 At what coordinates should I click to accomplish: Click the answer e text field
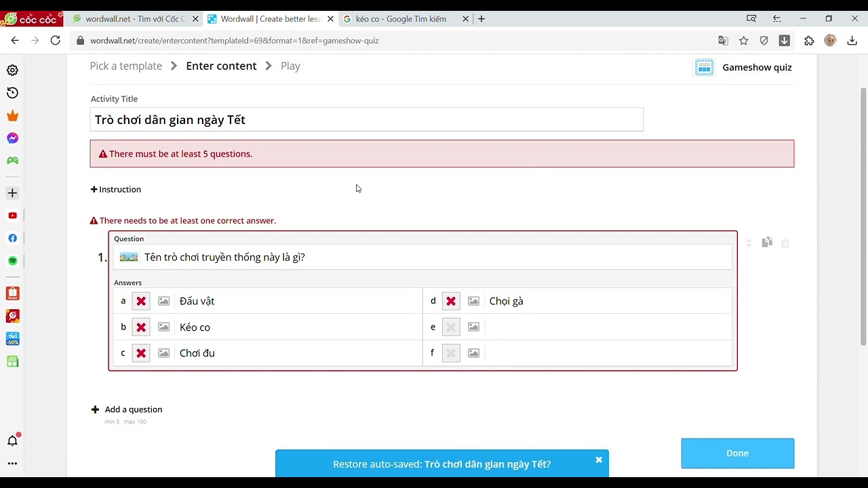tap(609, 327)
